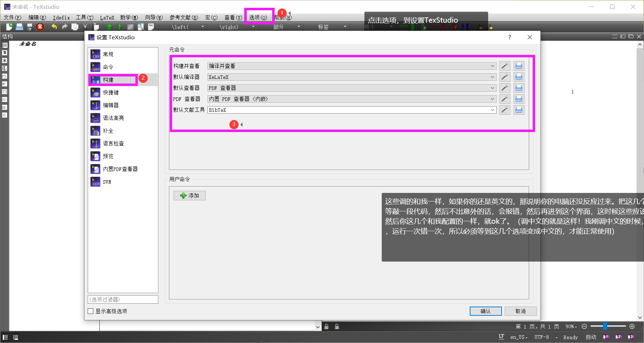
Task: Create a new document in TeXstudio
Action: [9, 27]
